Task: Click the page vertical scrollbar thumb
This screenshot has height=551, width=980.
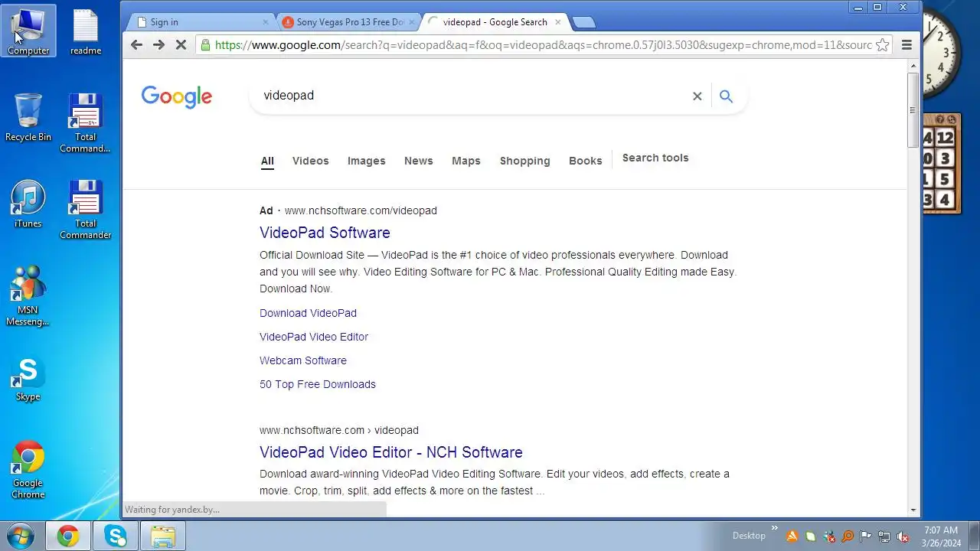Action: point(912,111)
